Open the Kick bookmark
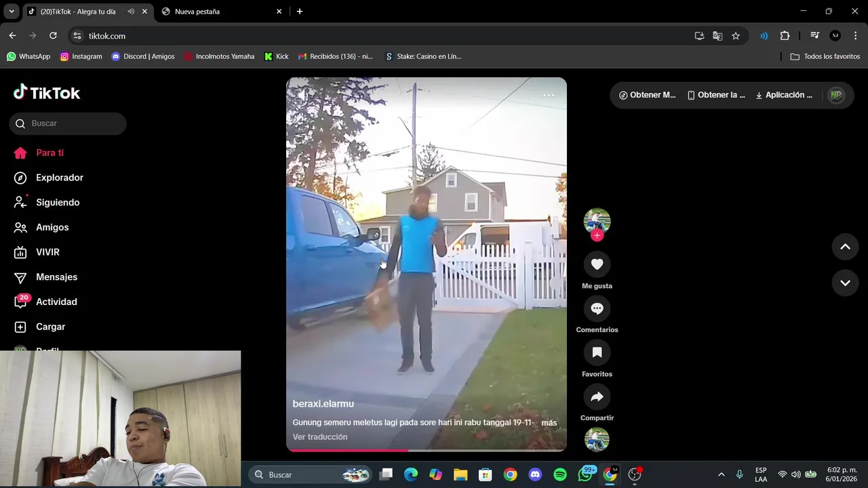 click(x=277, y=56)
